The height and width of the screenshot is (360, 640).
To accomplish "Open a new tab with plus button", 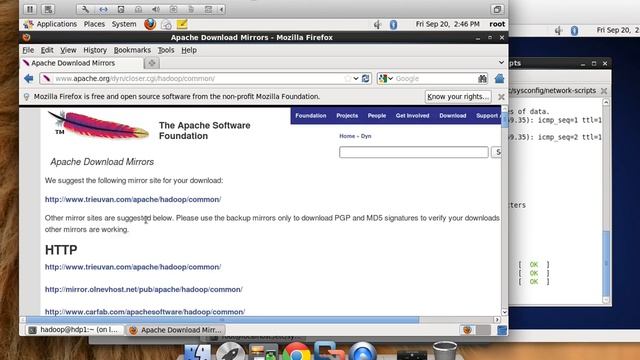I will click(152, 63).
